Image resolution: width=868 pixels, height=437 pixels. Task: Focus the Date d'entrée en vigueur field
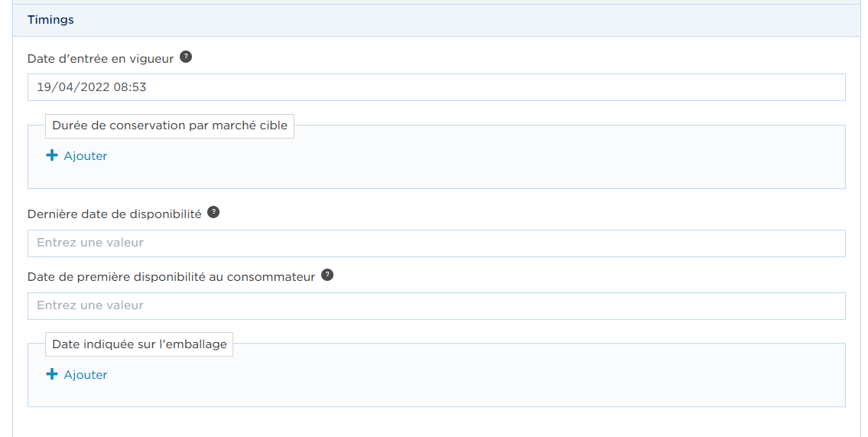click(x=436, y=87)
